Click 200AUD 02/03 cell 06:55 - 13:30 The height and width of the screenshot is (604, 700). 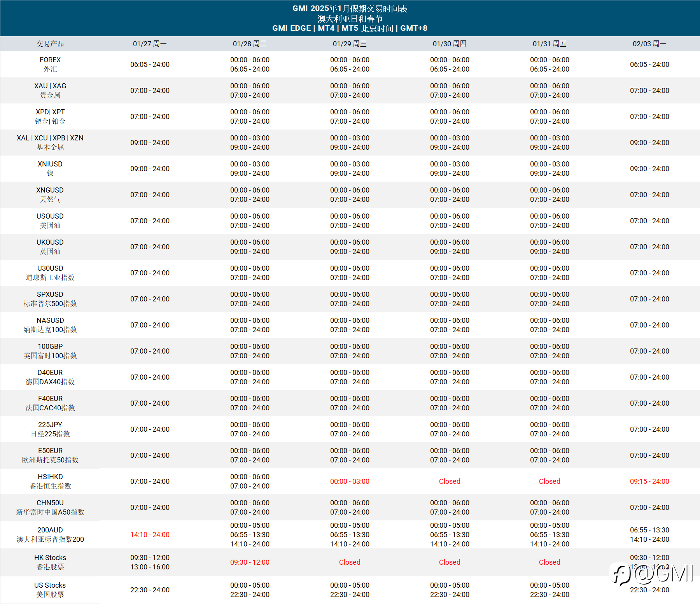pos(649,530)
